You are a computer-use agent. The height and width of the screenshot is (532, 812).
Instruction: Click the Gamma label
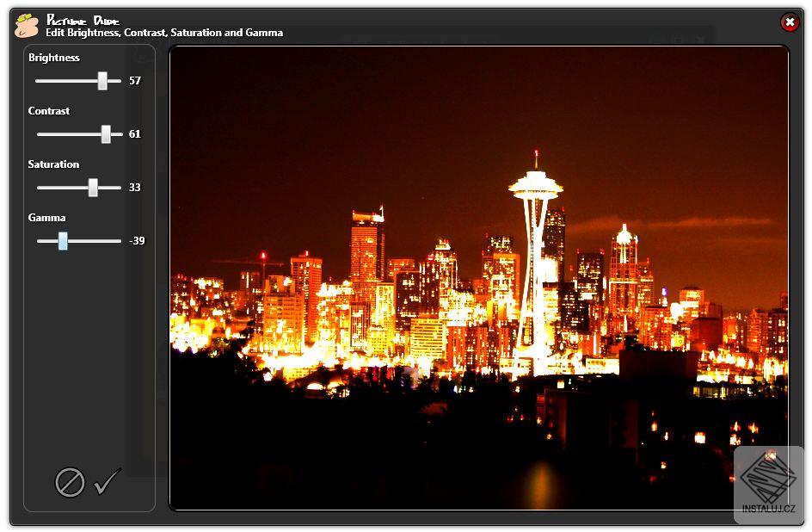point(46,218)
